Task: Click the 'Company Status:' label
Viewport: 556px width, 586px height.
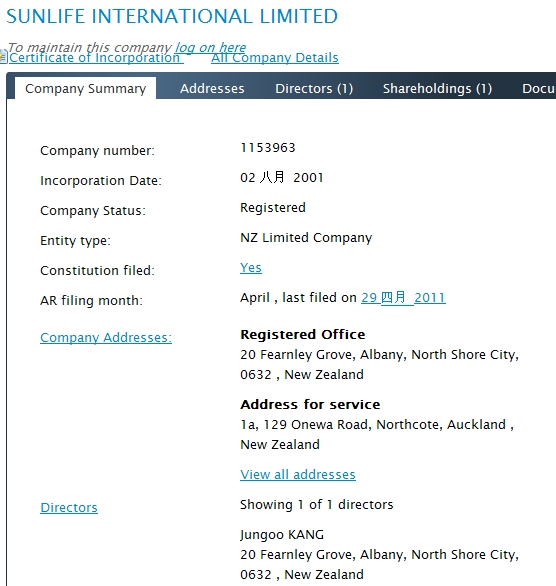Action: [x=93, y=211]
